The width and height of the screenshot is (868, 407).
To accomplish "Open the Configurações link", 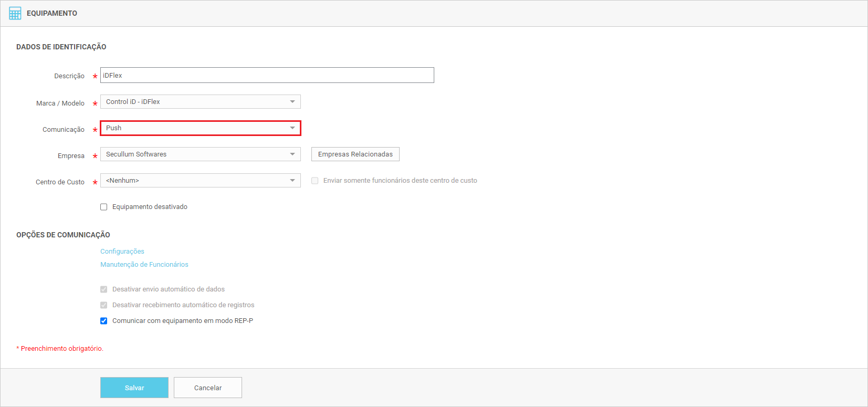I will click(x=122, y=252).
